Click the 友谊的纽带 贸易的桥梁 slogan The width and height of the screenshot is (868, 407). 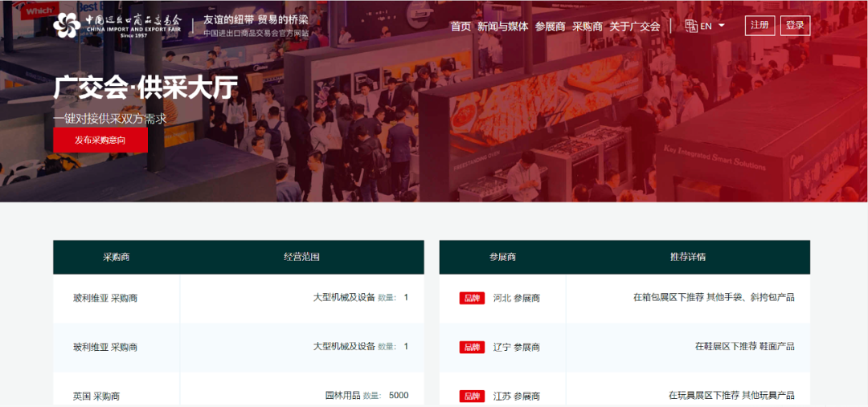(256, 19)
